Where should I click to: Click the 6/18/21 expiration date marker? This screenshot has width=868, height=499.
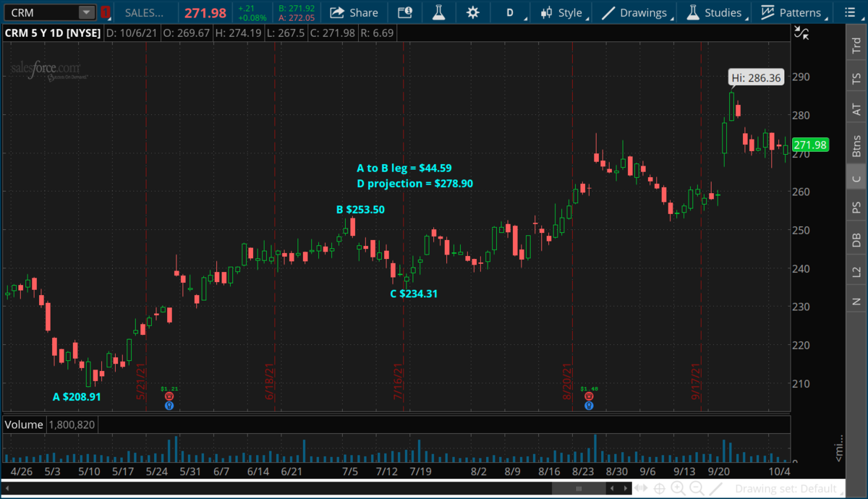point(269,382)
